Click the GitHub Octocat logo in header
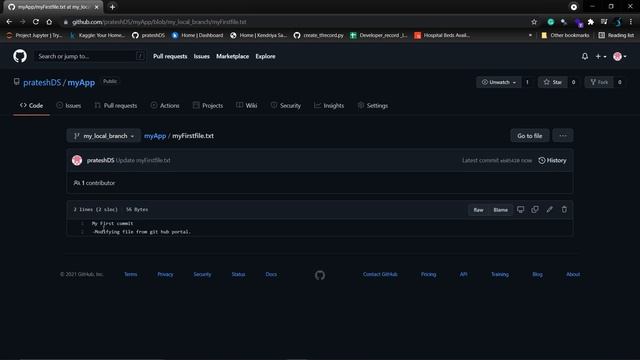Screen dimensions: 640x360 tap(20, 56)
